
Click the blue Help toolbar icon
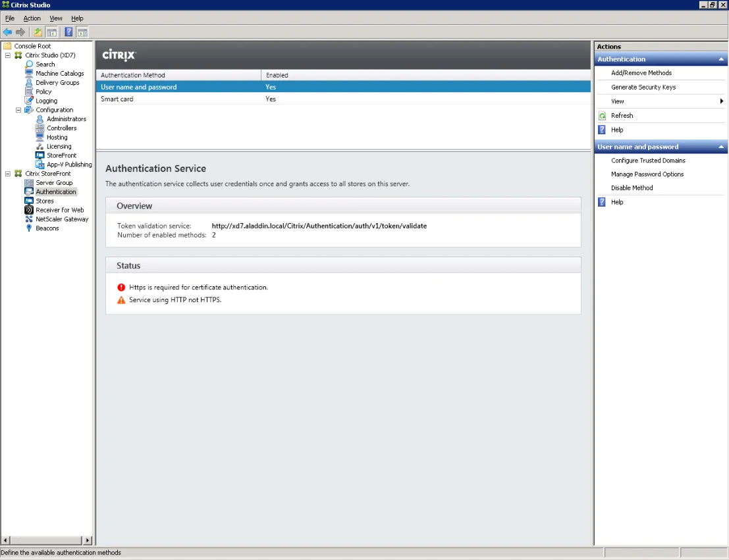[68, 32]
